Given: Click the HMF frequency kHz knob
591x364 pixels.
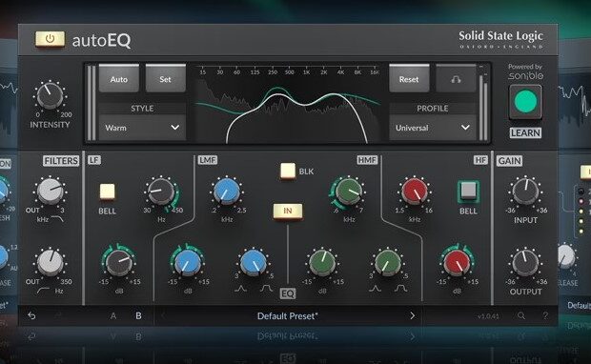Looking at the screenshot, I should pyautogui.click(x=349, y=192).
